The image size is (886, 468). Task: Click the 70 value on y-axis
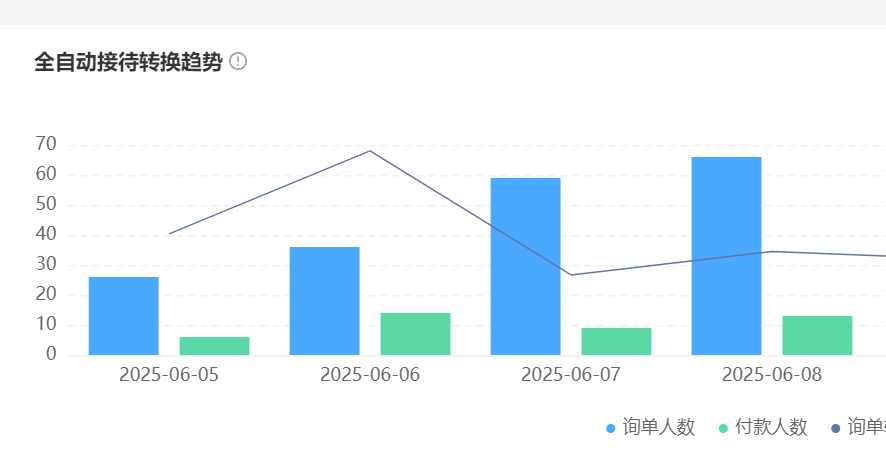pos(46,144)
